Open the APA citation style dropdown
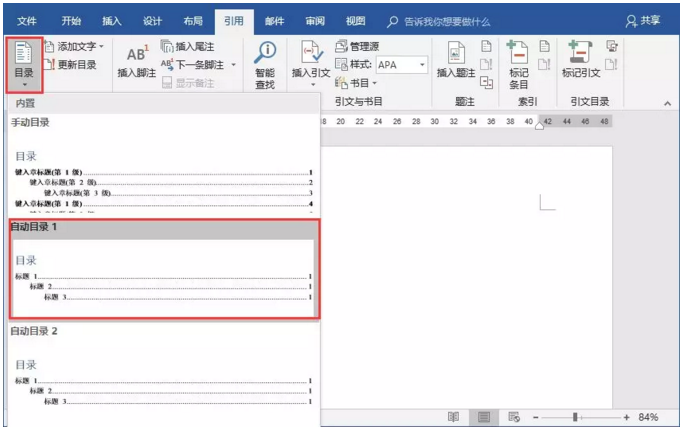683x431 pixels. (422, 65)
